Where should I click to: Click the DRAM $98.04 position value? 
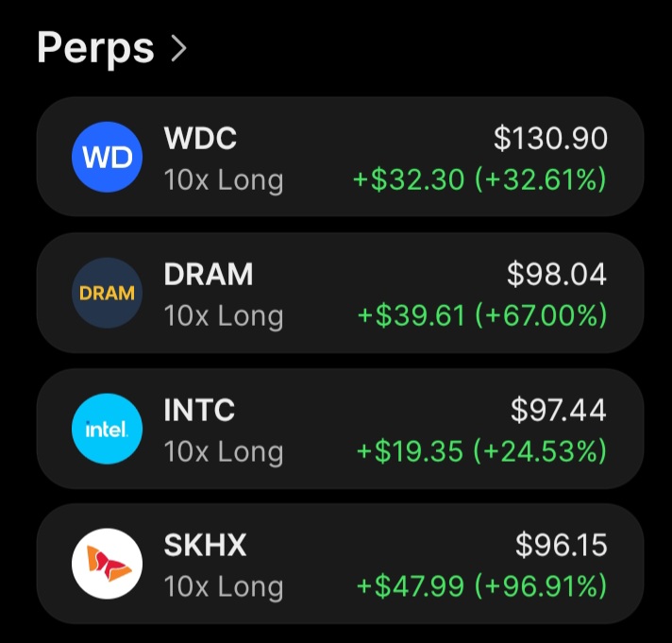coord(557,274)
